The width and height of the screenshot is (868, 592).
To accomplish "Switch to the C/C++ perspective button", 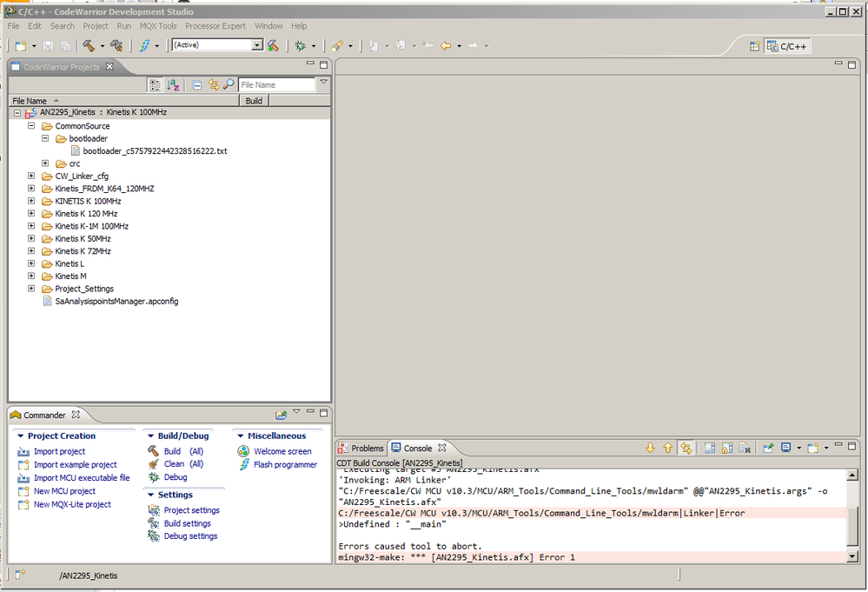I will point(788,47).
